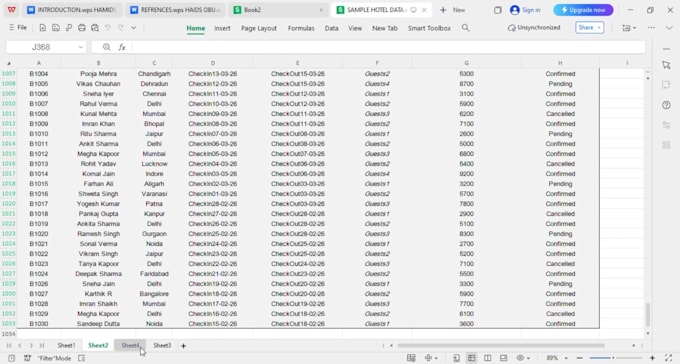Adjust the zoom slider
The image size is (680, 364).
613,358
